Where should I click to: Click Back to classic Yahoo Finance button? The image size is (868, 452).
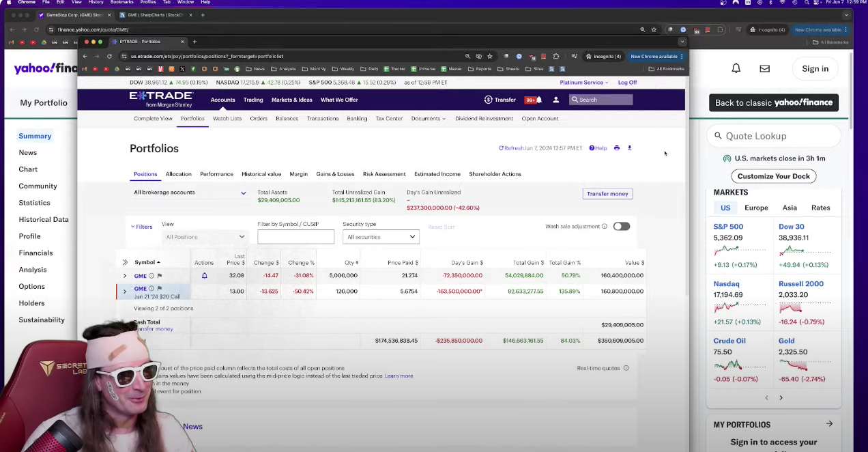[774, 102]
